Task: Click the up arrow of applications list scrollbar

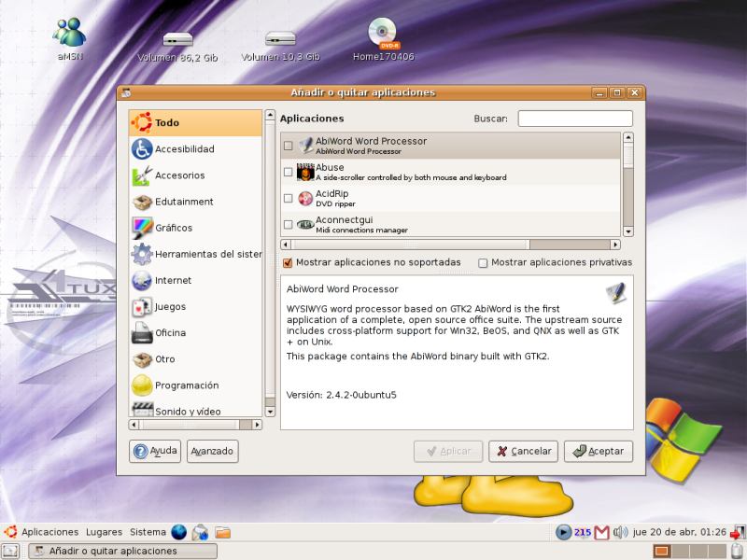Action: (627, 137)
